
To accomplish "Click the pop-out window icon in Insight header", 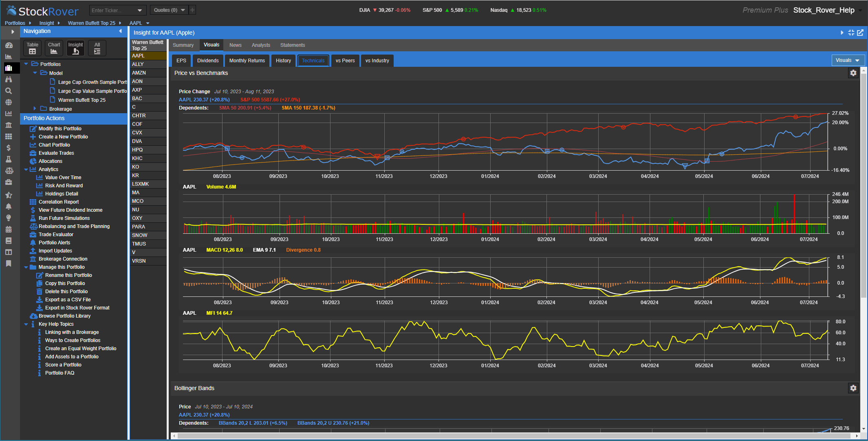I will click(x=860, y=33).
